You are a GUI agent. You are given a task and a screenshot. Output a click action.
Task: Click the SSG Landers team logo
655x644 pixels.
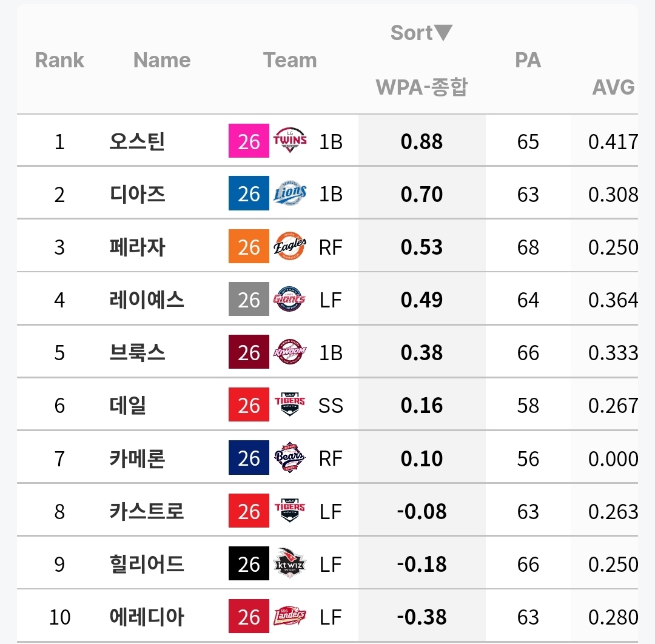[x=290, y=617]
